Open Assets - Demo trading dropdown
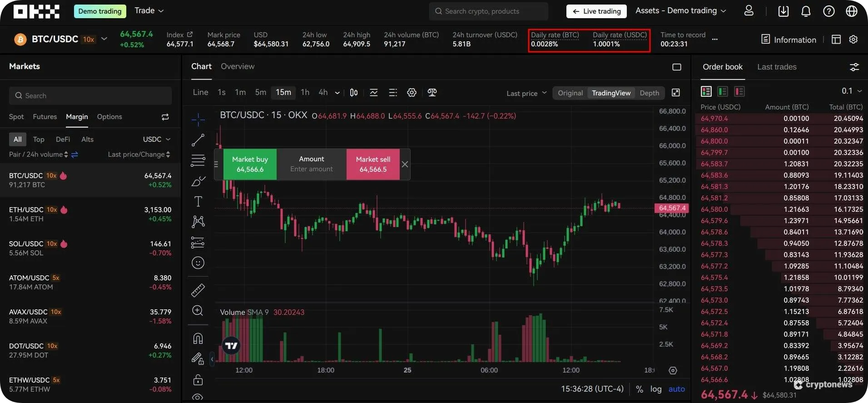This screenshot has height=403, width=868. click(x=681, y=10)
